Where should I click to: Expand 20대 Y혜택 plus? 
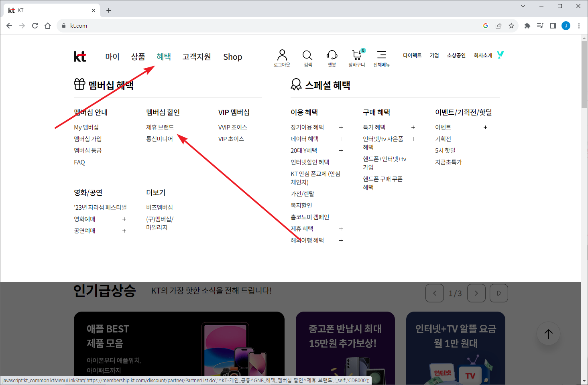pyautogui.click(x=341, y=150)
